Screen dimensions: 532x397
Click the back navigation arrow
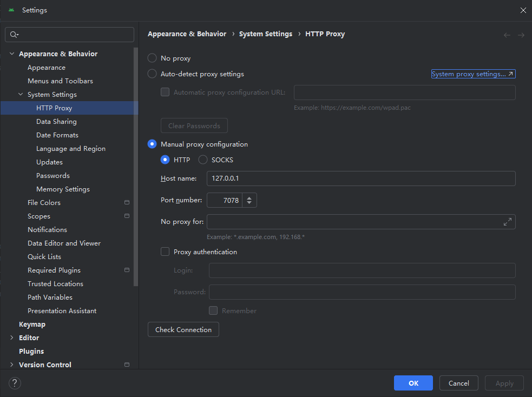(x=507, y=35)
